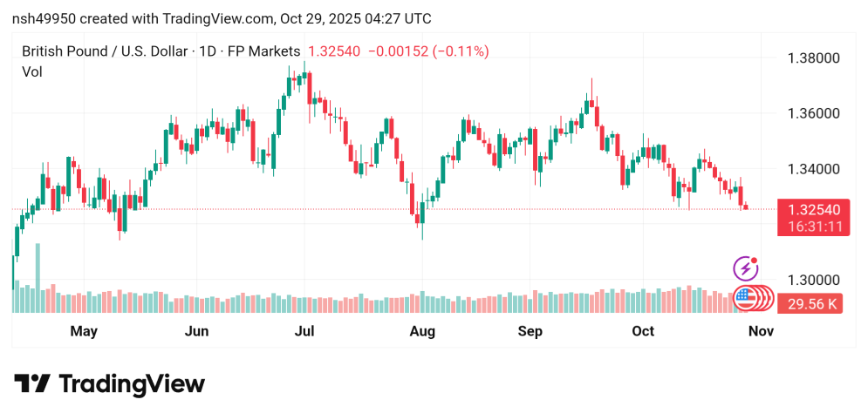Click the US flag economic event icon
This screenshot has width=868, height=420.
point(745,298)
